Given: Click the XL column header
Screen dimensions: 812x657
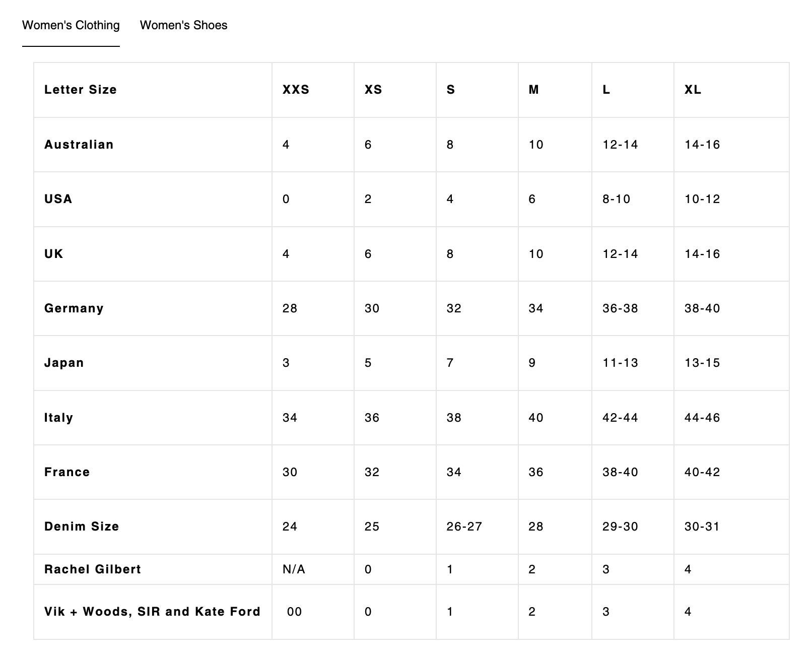Looking at the screenshot, I should tap(693, 90).
